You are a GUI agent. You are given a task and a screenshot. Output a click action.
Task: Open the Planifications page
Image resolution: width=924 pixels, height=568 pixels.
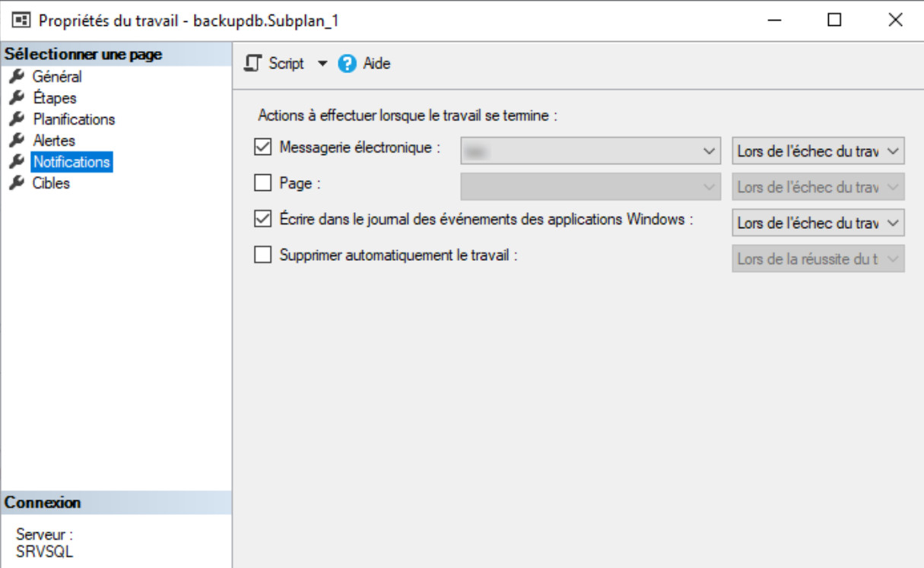tap(74, 119)
